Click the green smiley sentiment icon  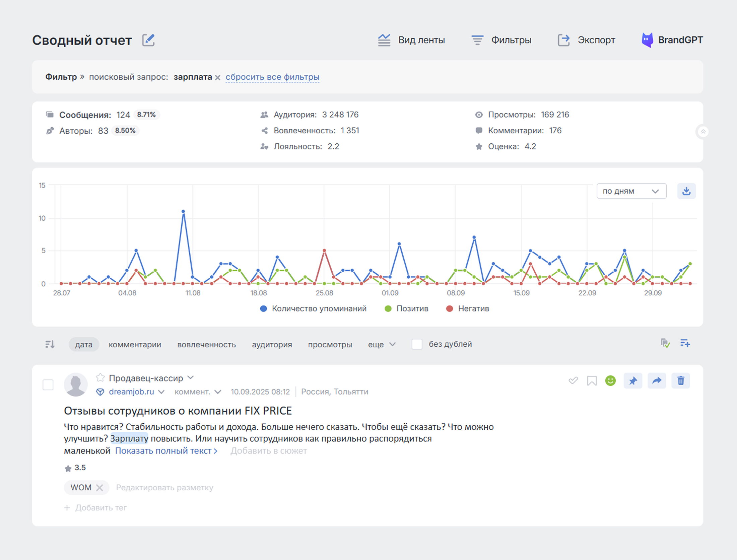(610, 381)
